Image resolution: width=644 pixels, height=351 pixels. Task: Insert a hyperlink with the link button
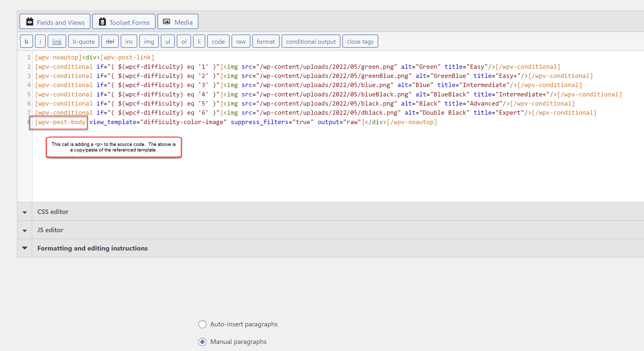[57, 41]
